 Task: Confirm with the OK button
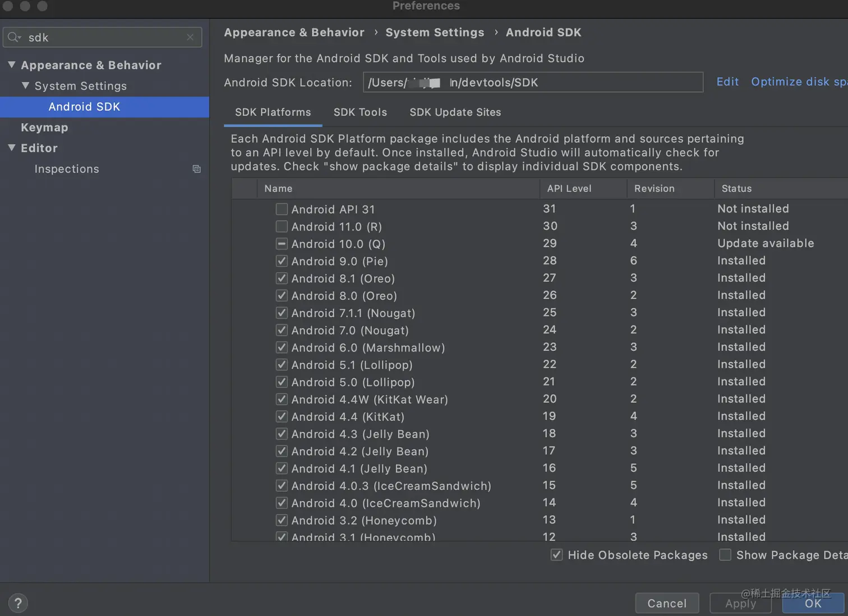[x=813, y=603]
